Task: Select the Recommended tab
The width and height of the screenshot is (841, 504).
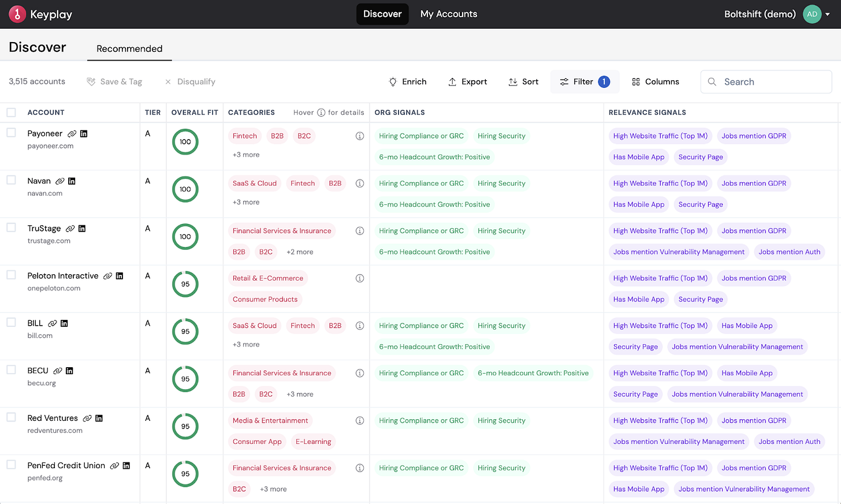Action: 129,48
